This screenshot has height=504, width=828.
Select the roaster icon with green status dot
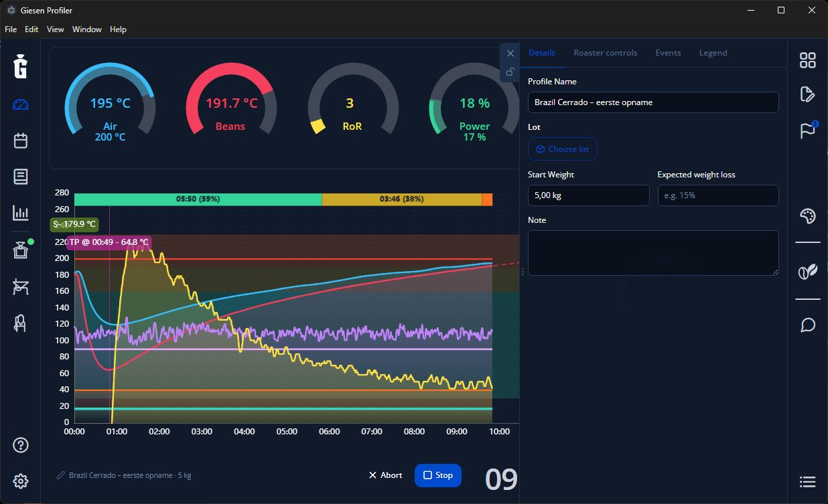click(21, 250)
